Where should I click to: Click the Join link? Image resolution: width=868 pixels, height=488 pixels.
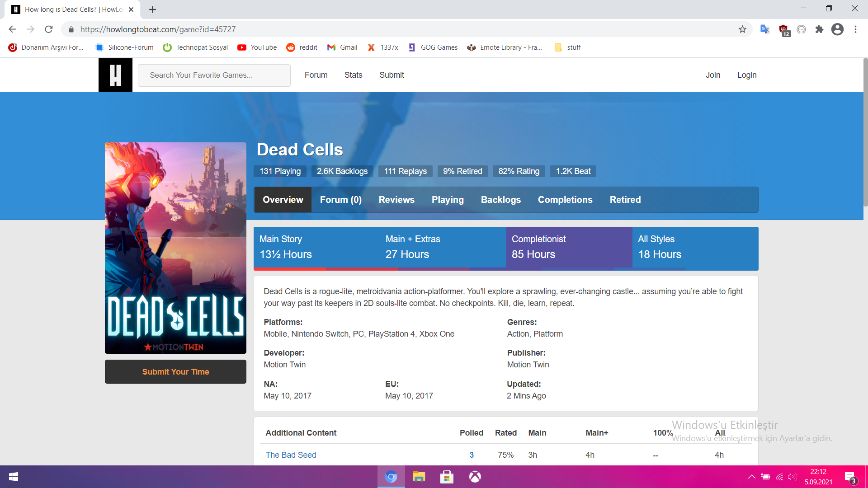pos(713,75)
